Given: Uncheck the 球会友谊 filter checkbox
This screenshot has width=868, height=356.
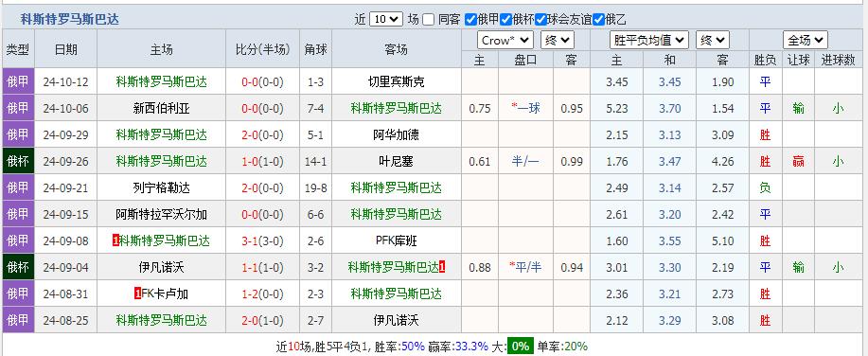Looking at the screenshot, I should 540,19.
